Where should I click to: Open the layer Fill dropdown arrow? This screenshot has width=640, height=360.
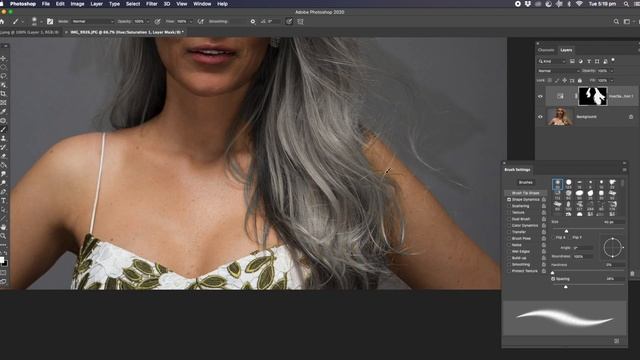(x=612, y=80)
